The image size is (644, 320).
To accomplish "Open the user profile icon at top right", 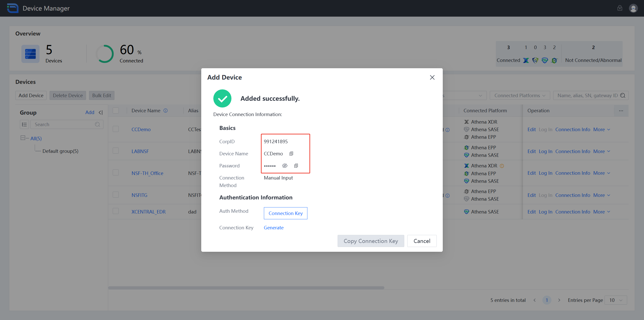I will click(633, 8).
